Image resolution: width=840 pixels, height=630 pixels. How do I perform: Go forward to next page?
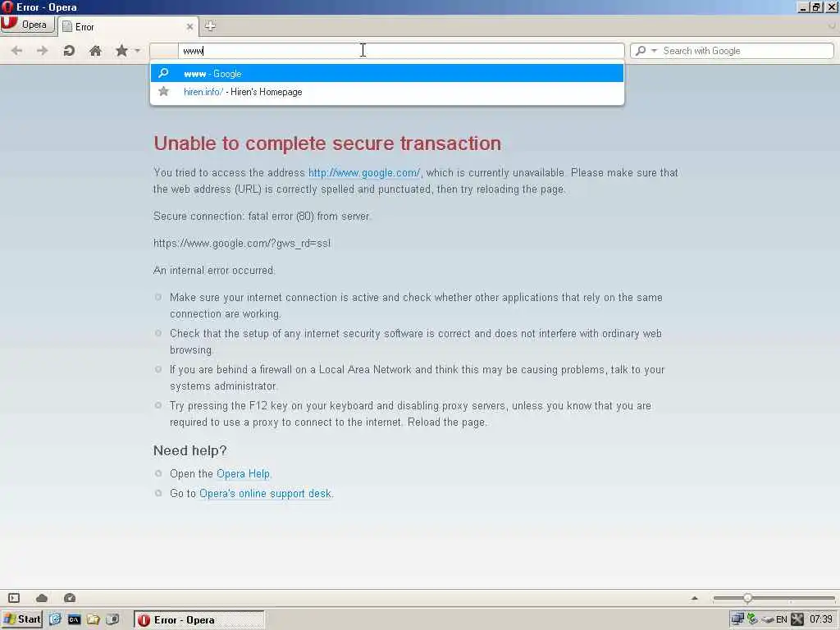point(43,51)
